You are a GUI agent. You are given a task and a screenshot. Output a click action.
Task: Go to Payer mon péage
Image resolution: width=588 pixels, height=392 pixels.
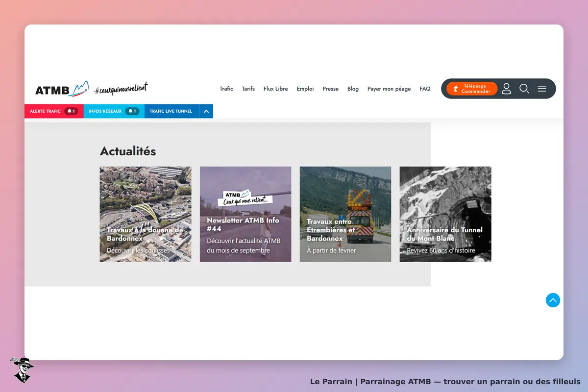pos(389,89)
